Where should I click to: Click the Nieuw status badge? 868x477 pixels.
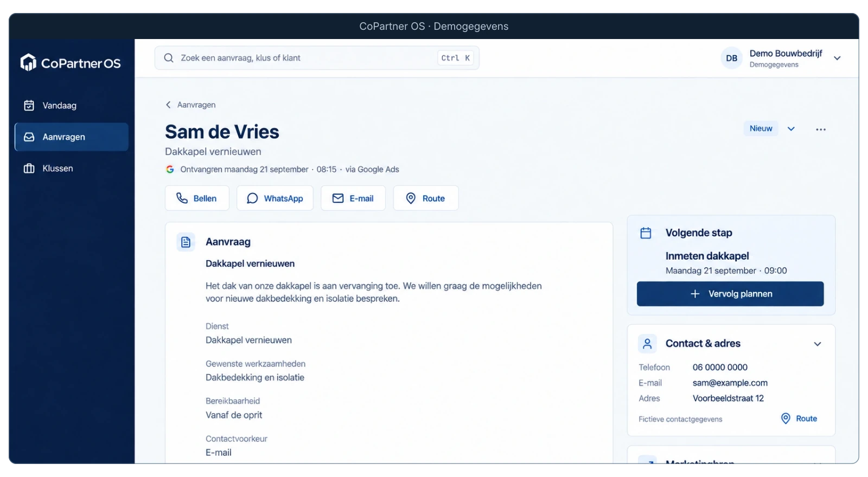761,128
